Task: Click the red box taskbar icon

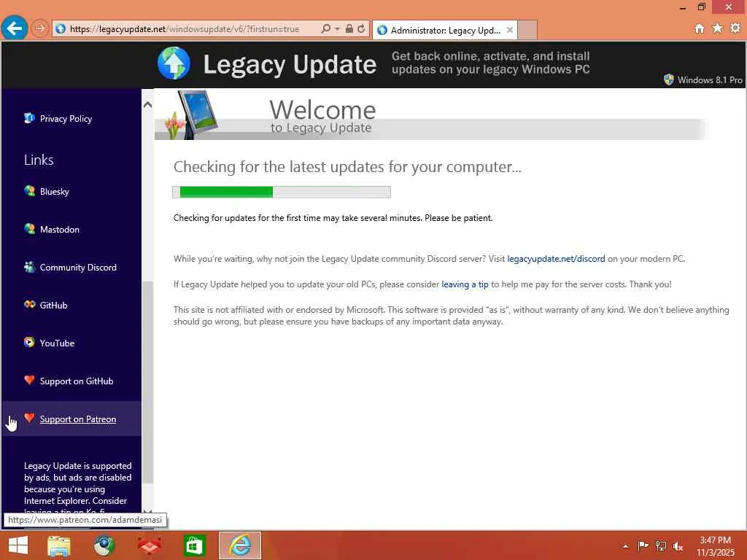Action: point(150,546)
